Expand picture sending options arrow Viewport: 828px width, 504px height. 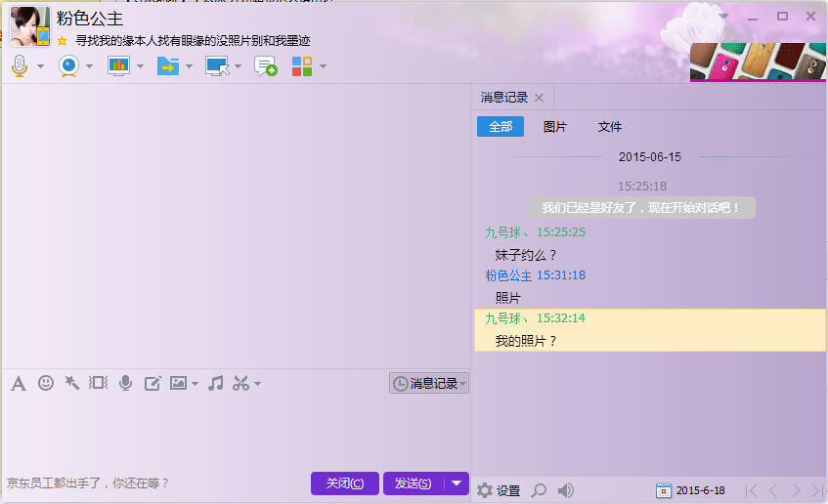pos(195,384)
